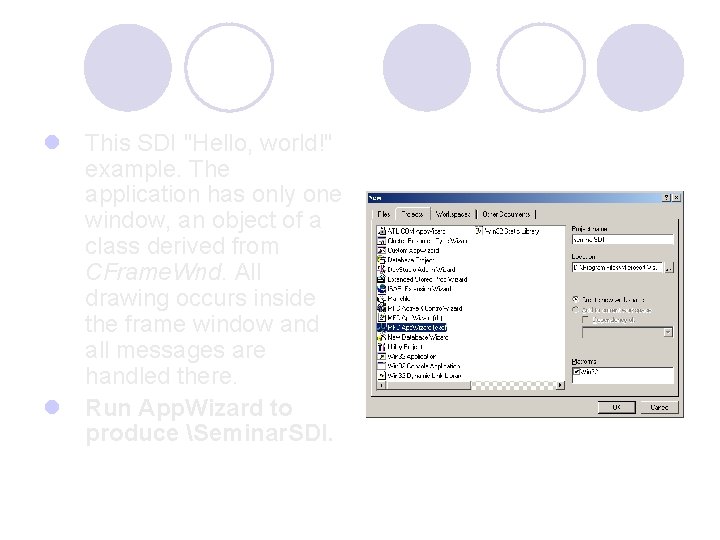Image resolution: width=720 pixels, height=540 pixels.
Task: Click the project list right scroll arrow
Action: point(560,385)
